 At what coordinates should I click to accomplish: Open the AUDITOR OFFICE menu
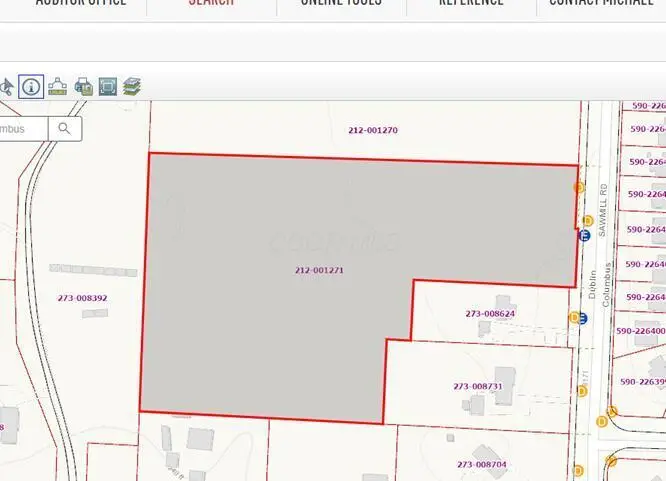pos(81,2)
